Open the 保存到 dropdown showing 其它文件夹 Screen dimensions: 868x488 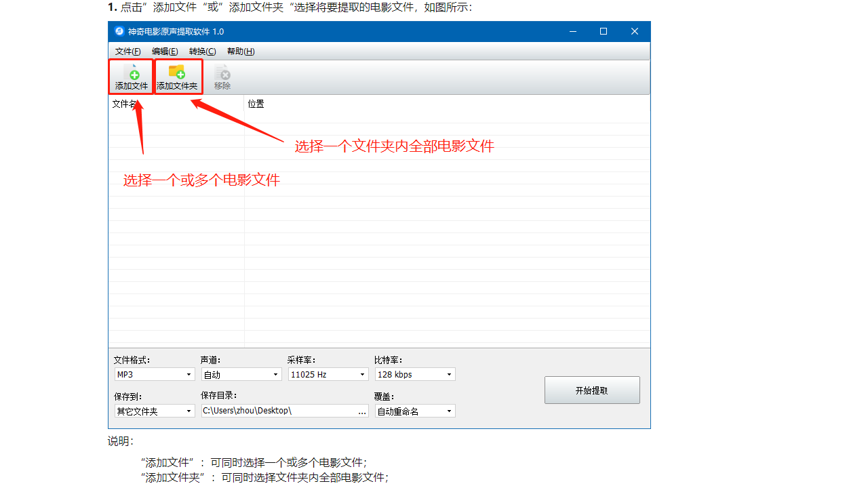(189, 411)
